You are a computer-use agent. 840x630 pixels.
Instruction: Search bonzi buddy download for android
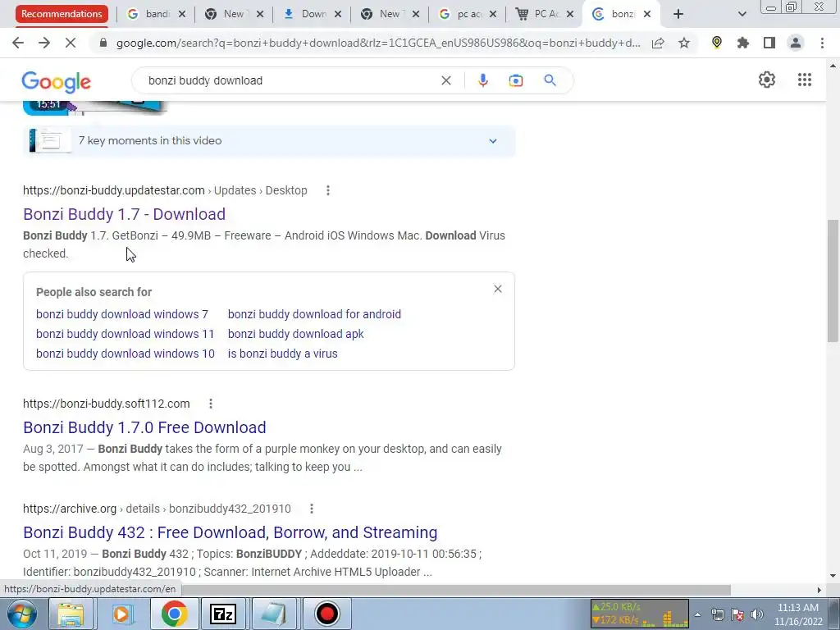coord(314,314)
